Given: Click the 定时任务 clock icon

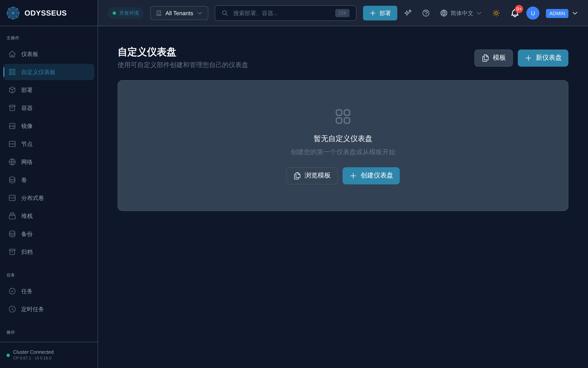Looking at the screenshot, I should coord(12,309).
